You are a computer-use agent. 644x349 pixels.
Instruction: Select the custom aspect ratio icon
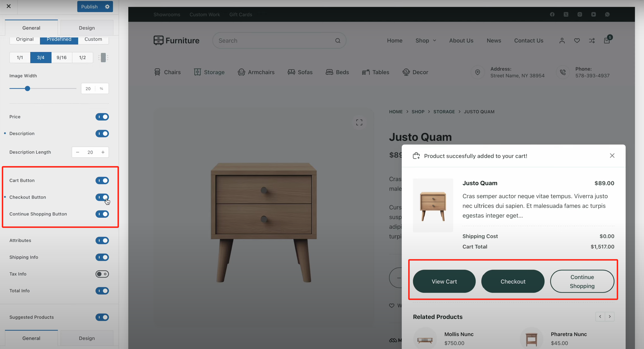pyautogui.click(x=103, y=58)
